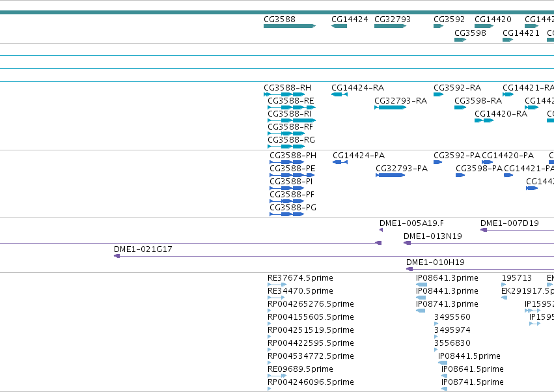The image size is (554, 392).
Task: Select transcript CG14420-RA
Action: pyautogui.click(x=484, y=120)
